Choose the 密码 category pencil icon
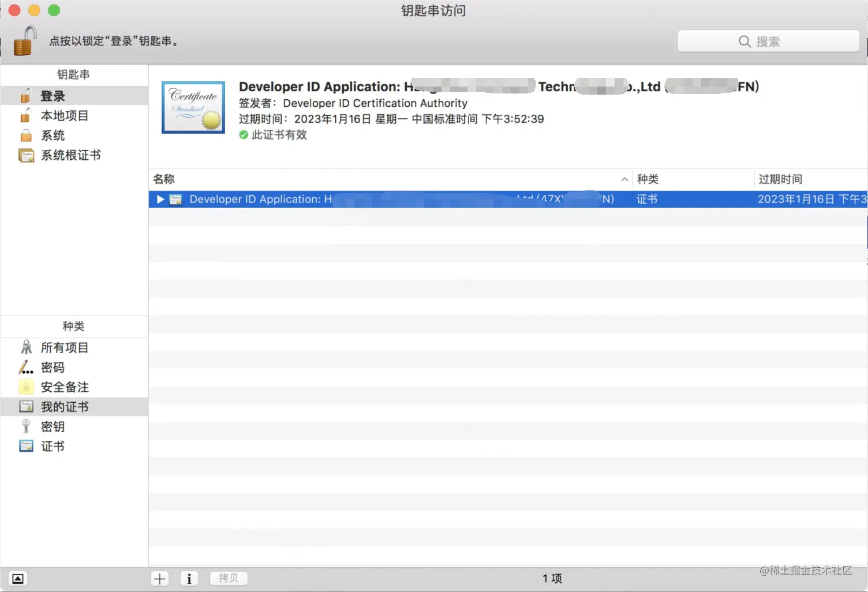Screen dimensions: 868x592 tap(26, 367)
